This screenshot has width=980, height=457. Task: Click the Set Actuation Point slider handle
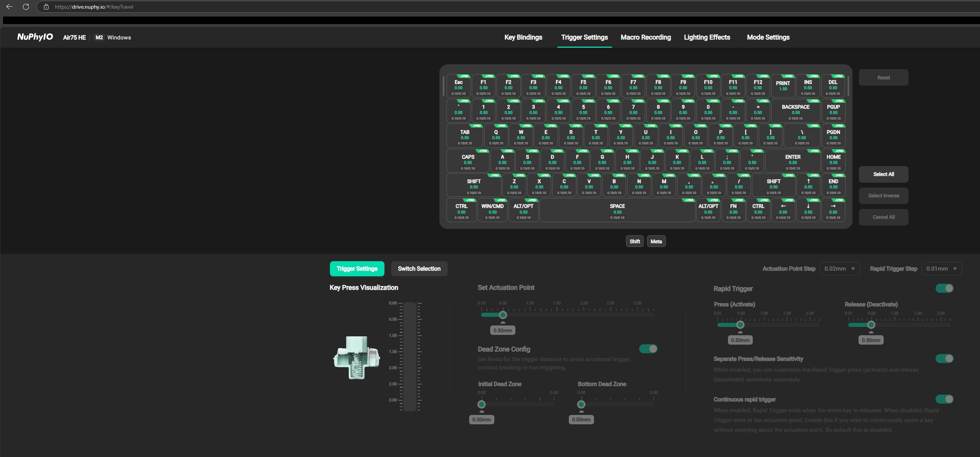point(503,315)
